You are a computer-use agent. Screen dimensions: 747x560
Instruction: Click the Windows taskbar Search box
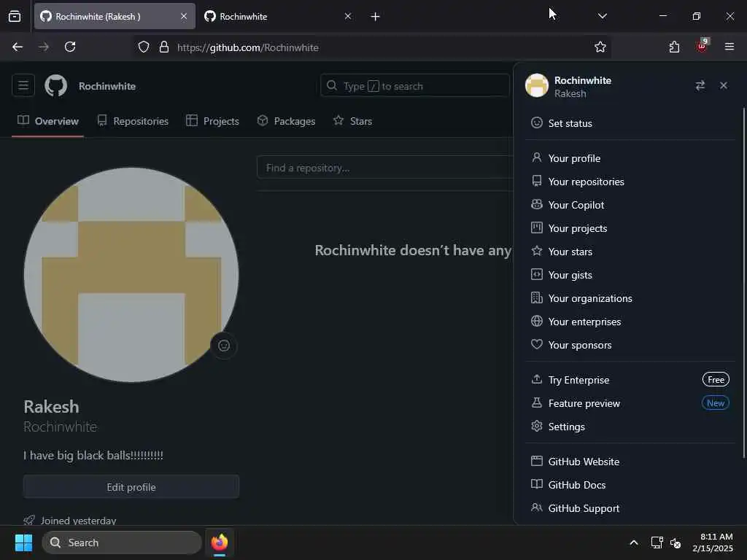(122, 542)
